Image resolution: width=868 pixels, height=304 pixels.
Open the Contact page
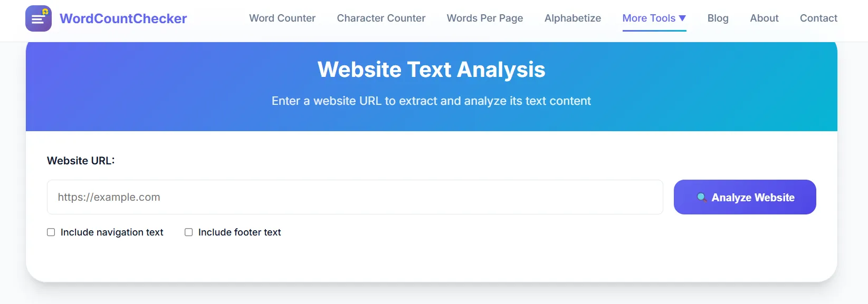(818, 18)
